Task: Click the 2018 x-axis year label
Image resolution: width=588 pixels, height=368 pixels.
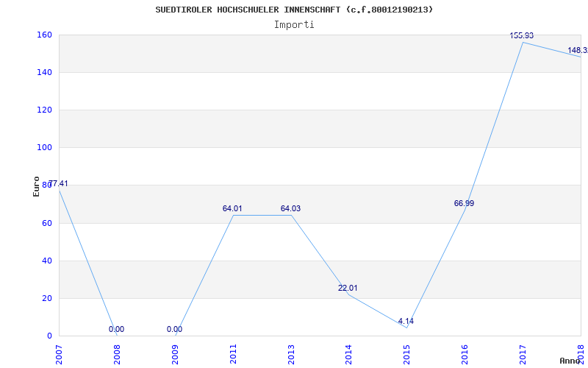Action: 581,355
